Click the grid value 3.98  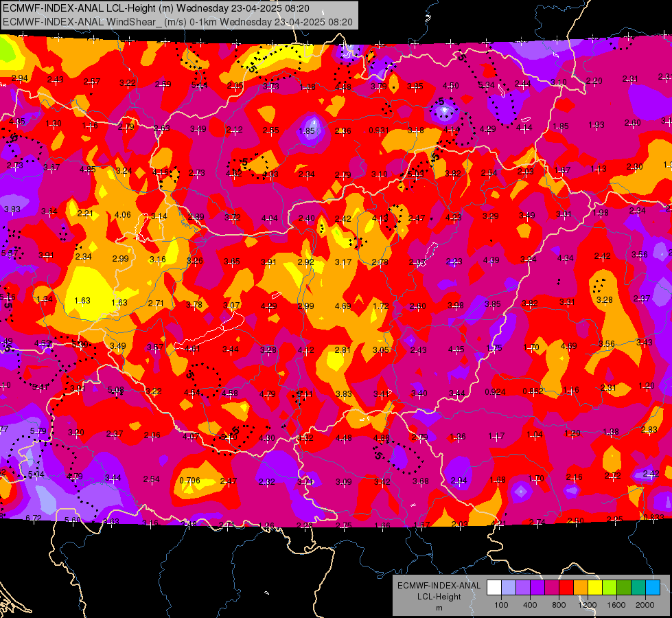click(x=456, y=306)
